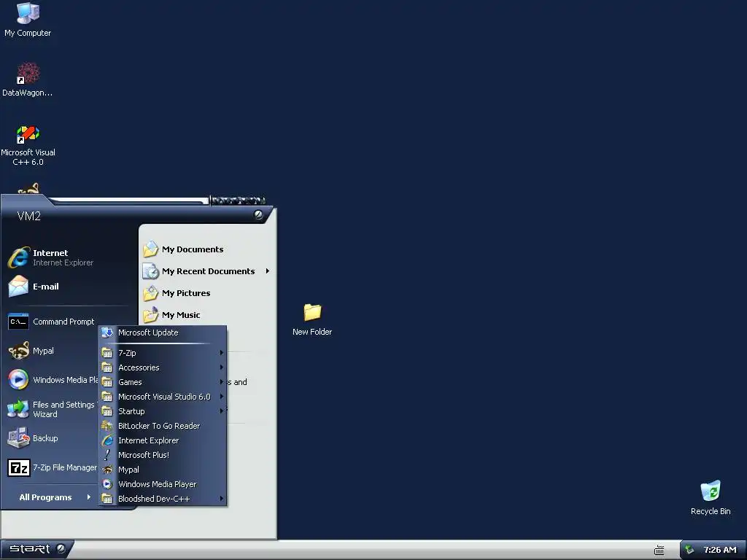Expand the Startup submenu arrow
The height and width of the screenshot is (560, 747).
point(222,411)
